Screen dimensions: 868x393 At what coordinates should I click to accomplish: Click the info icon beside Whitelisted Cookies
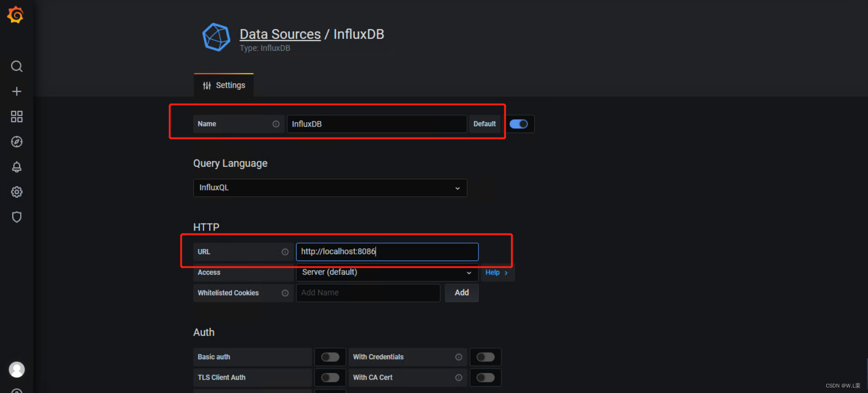[x=285, y=293]
